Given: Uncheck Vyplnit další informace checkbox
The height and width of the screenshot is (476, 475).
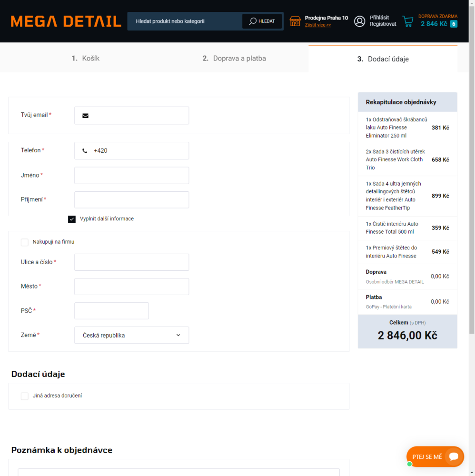Looking at the screenshot, I should [x=71, y=219].
